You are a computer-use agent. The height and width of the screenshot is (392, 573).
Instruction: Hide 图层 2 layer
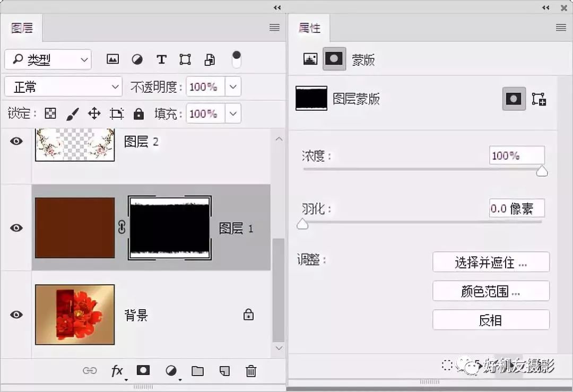click(x=16, y=141)
